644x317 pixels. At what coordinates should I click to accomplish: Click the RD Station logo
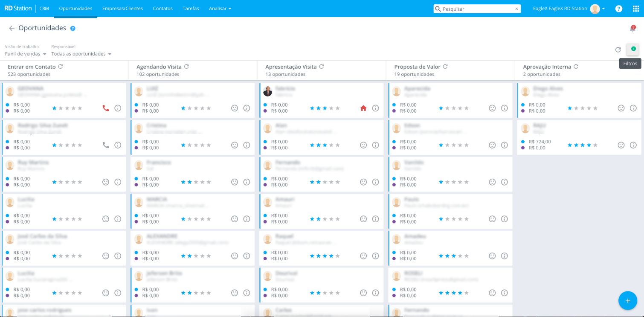[x=18, y=8]
